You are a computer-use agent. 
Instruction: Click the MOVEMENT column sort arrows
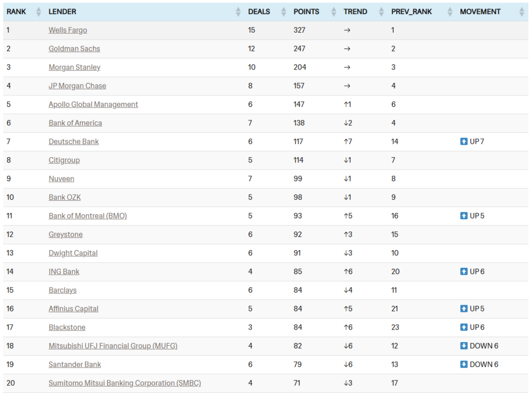pos(522,12)
